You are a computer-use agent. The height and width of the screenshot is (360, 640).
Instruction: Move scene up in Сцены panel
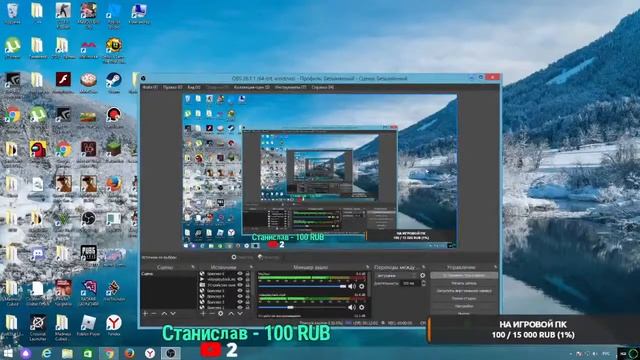click(164, 313)
